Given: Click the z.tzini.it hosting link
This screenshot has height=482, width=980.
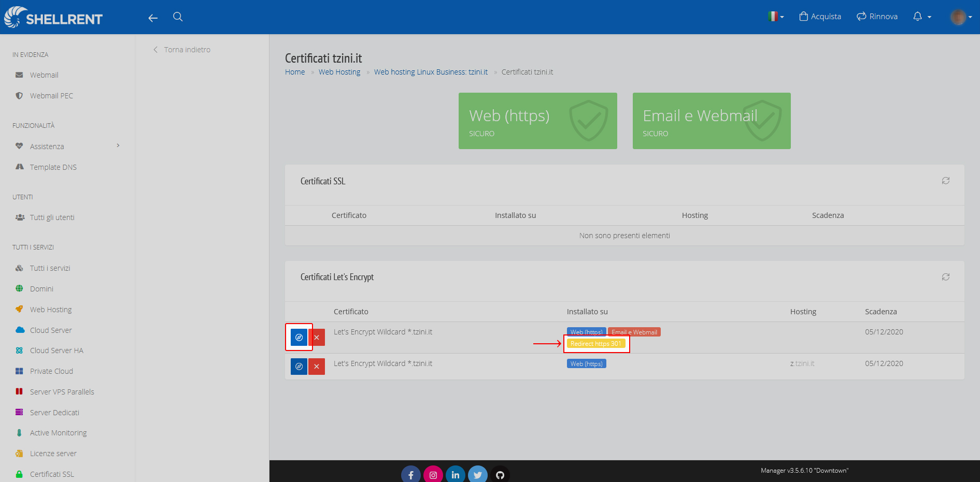Looking at the screenshot, I should point(802,363).
